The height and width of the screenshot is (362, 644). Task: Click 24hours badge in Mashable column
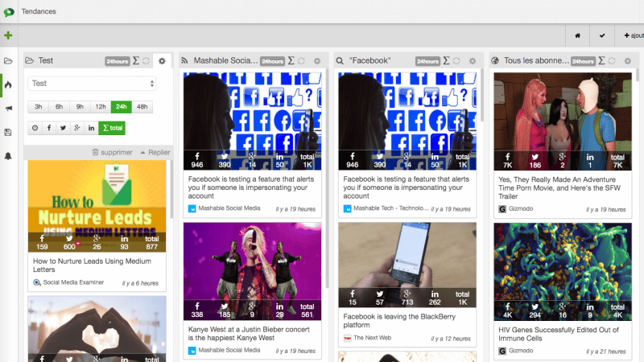click(x=272, y=61)
